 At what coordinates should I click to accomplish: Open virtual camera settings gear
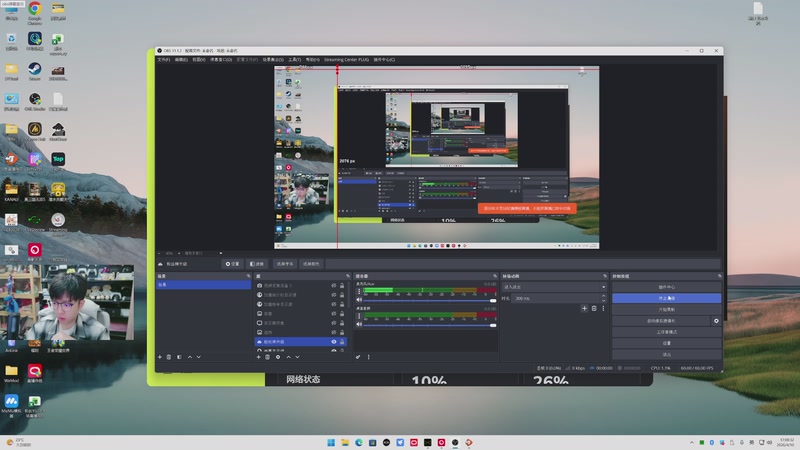[x=716, y=321]
